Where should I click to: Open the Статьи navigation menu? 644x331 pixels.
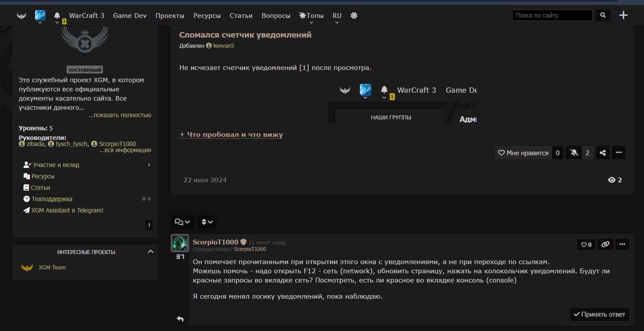[x=241, y=15]
